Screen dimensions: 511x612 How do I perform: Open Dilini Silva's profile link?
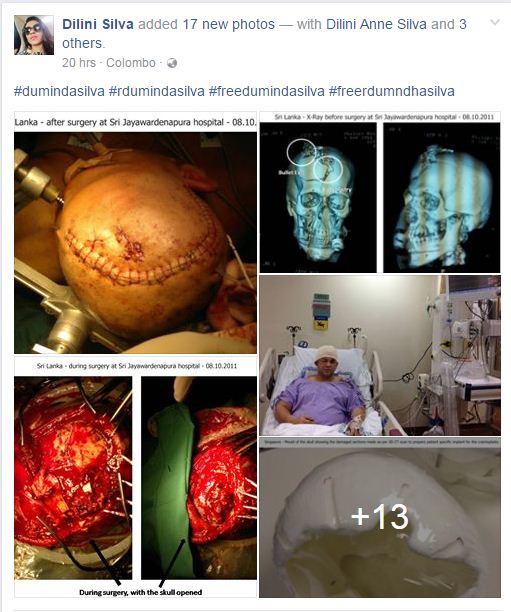[x=98, y=24]
